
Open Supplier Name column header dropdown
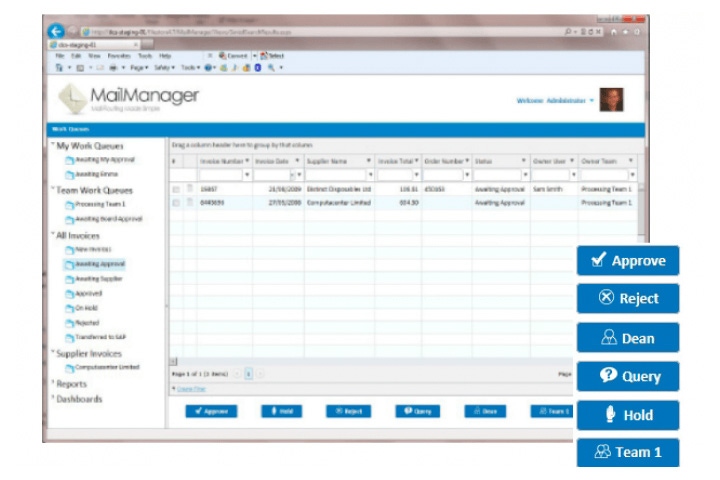[368, 161]
